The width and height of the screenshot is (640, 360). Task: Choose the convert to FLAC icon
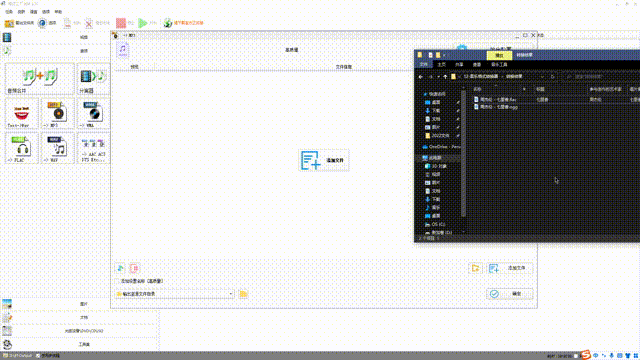click(x=22, y=148)
